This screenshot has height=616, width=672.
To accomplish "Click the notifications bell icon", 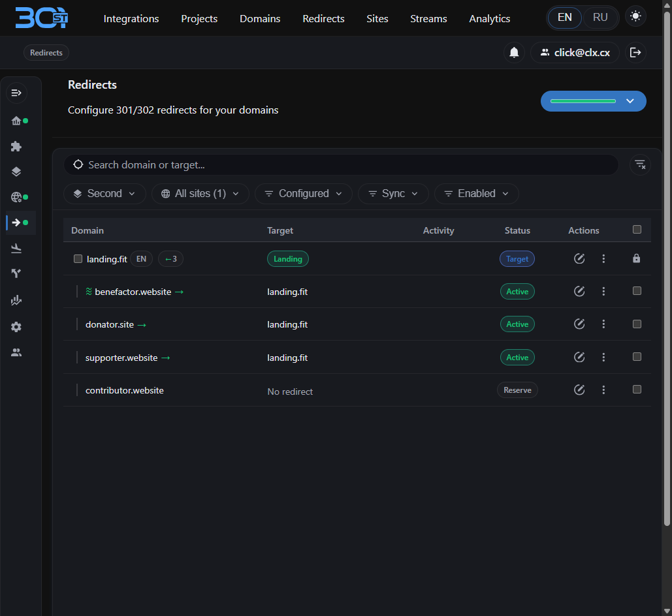I will [x=514, y=52].
